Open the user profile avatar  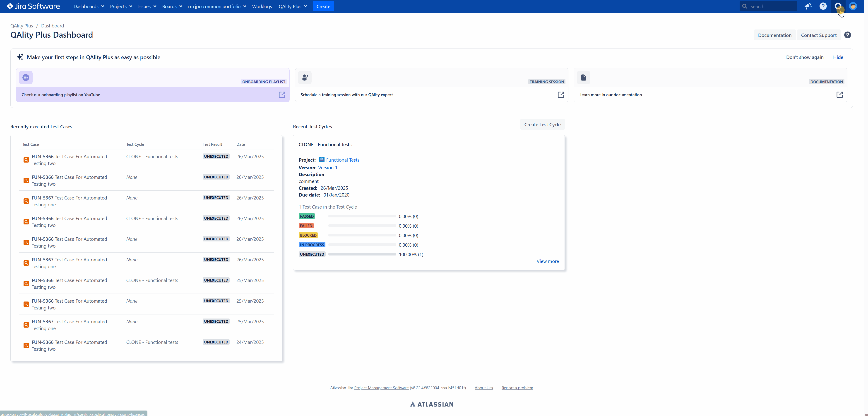[x=853, y=6]
